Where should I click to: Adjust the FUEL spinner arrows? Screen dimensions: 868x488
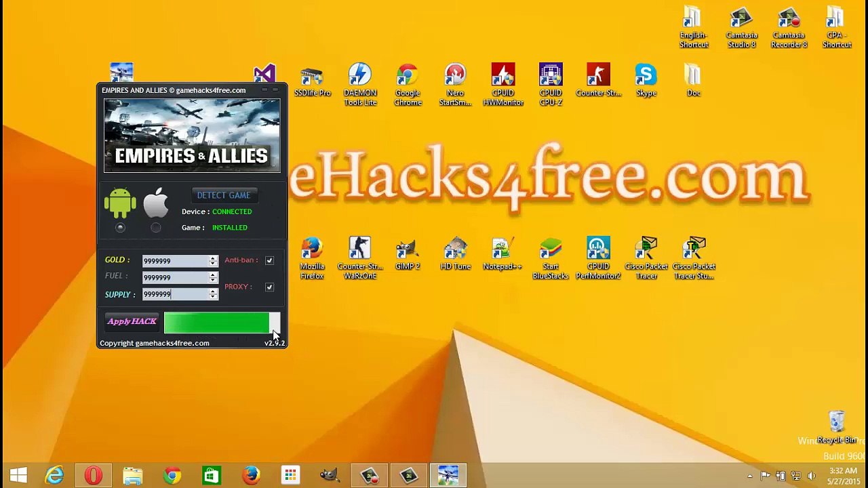213,277
